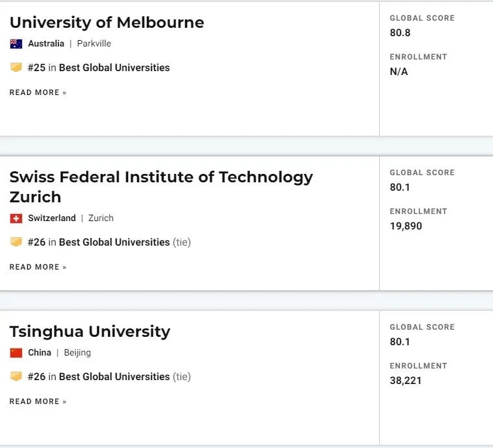Click the Switzerland flag icon
This screenshot has width=493, height=448.
pyautogui.click(x=16, y=219)
